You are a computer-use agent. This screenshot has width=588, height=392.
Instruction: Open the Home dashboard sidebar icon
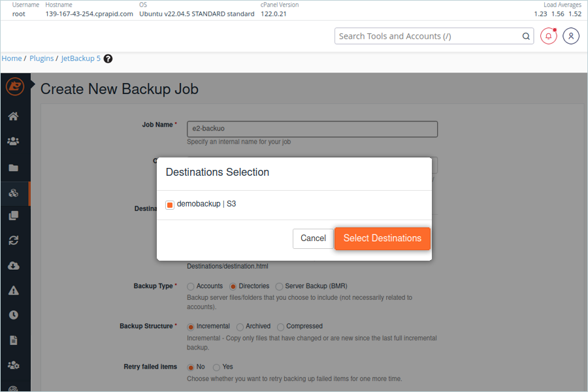14,116
